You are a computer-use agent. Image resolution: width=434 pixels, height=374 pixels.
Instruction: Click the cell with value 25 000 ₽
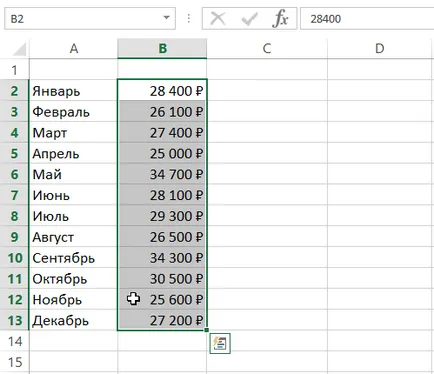pyautogui.click(x=162, y=153)
